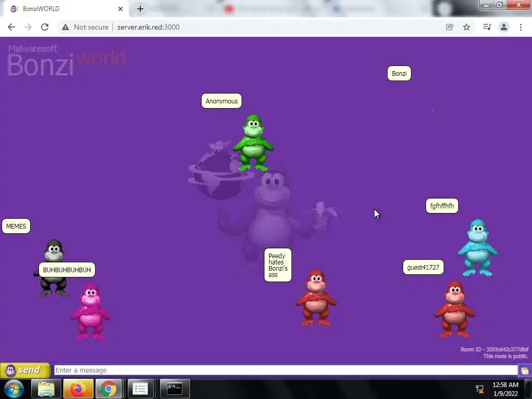Minimize the Chrome window
The width and height of the screenshot is (532, 399).
(486, 5)
